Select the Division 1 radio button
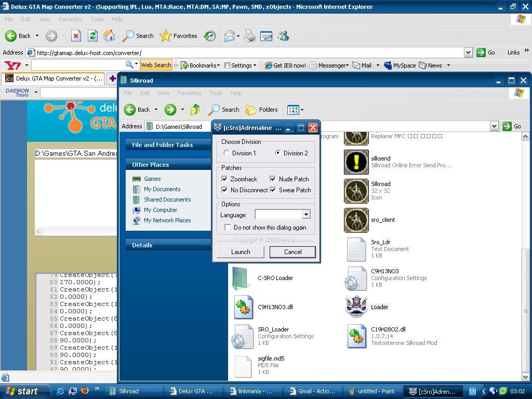 click(226, 153)
